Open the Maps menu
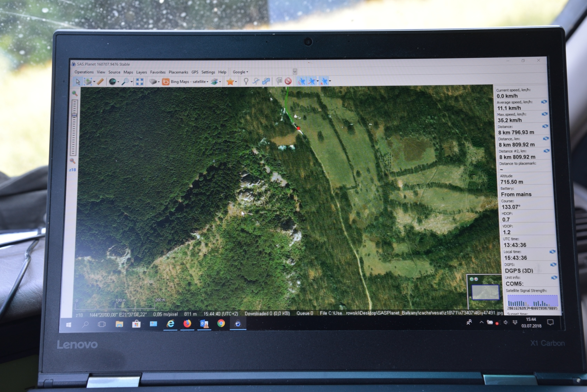 (128, 72)
